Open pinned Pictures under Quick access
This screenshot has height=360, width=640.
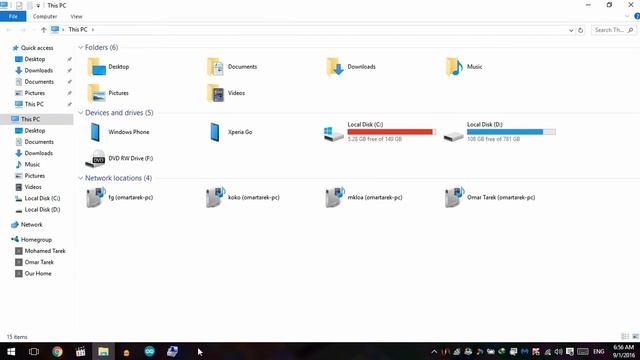tap(30, 93)
